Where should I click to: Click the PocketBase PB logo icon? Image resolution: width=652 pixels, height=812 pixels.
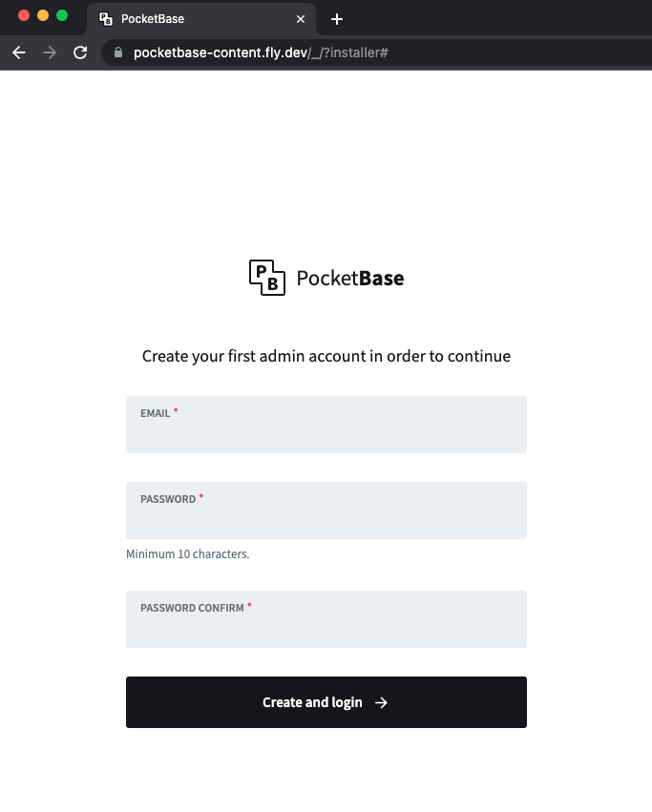coord(267,278)
